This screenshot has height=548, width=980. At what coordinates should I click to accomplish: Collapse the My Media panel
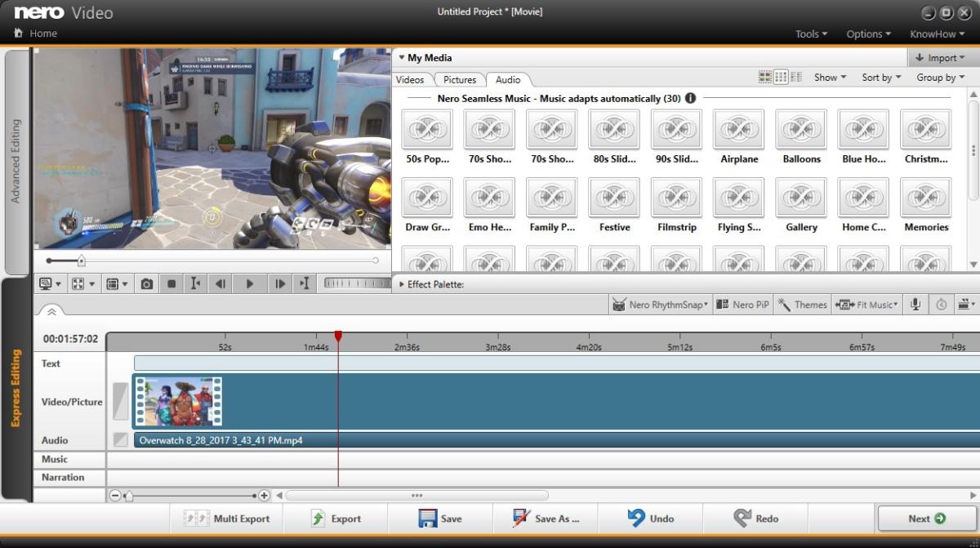401,58
